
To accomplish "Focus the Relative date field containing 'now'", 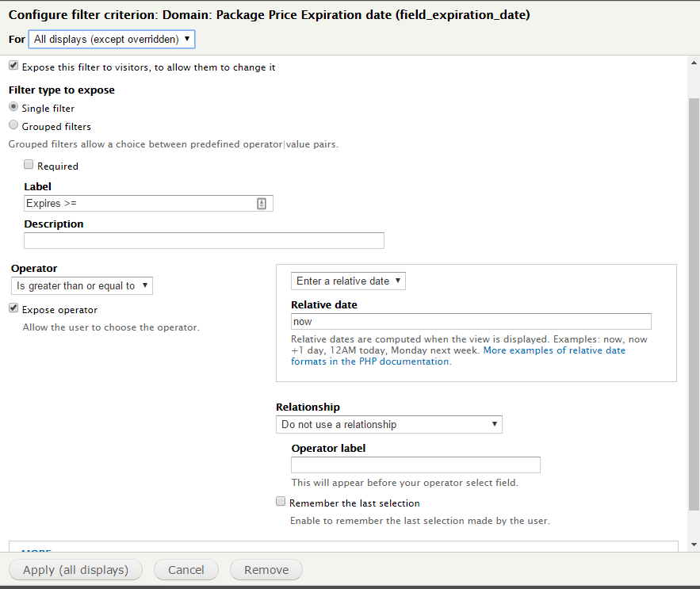I will tap(471, 321).
